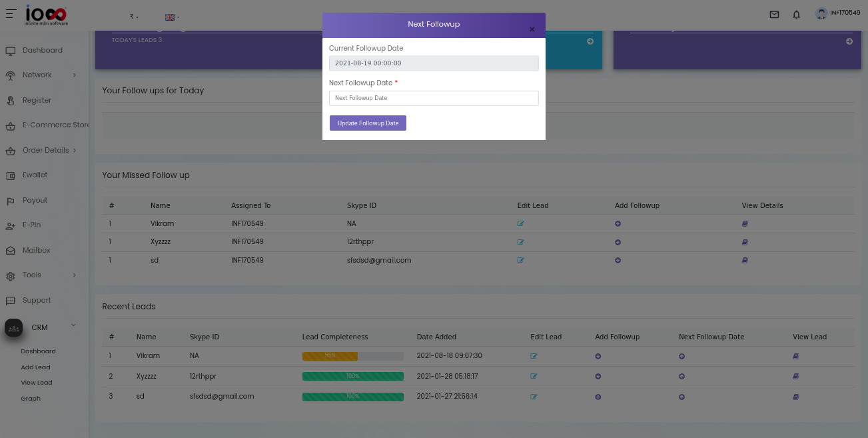
Task: Click Edit Lead icon for Vikram in Recent Leads
Action: [x=534, y=356]
